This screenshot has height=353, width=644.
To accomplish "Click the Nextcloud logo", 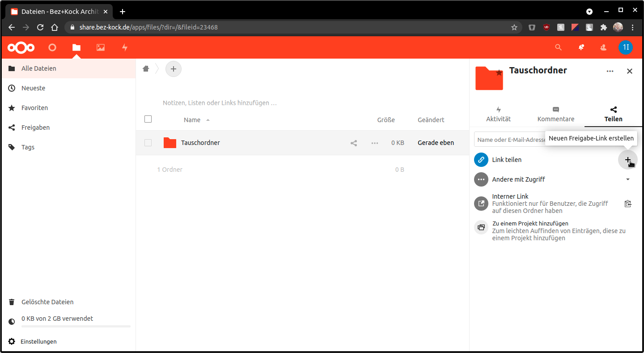I will click(x=21, y=47).
